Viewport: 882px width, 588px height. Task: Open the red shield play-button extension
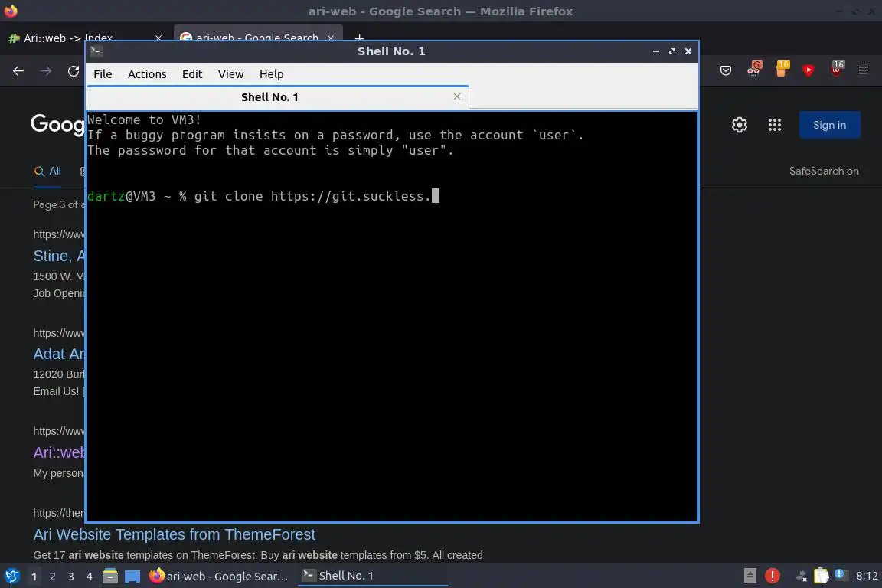point(808,70)
